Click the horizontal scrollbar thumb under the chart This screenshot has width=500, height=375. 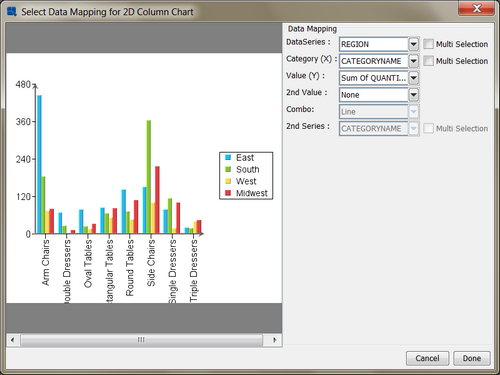(x=141, y=340)
